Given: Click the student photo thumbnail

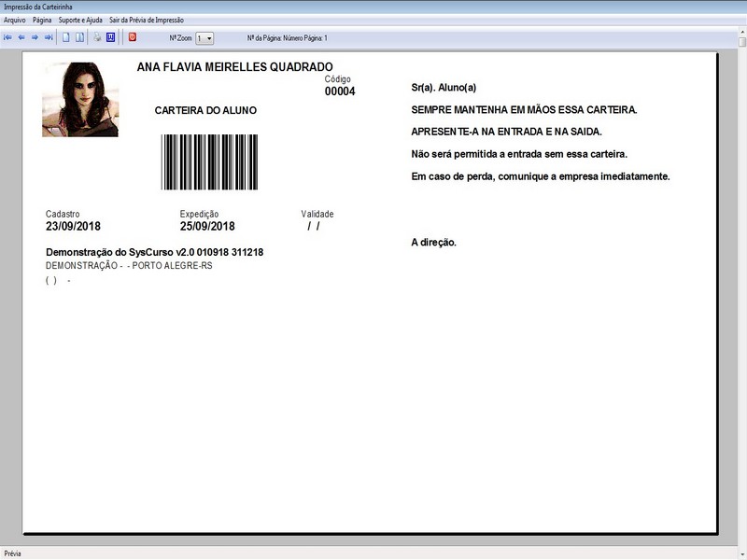Looking at the screenshot, I should pyautogui.click(x=80, y=100).
